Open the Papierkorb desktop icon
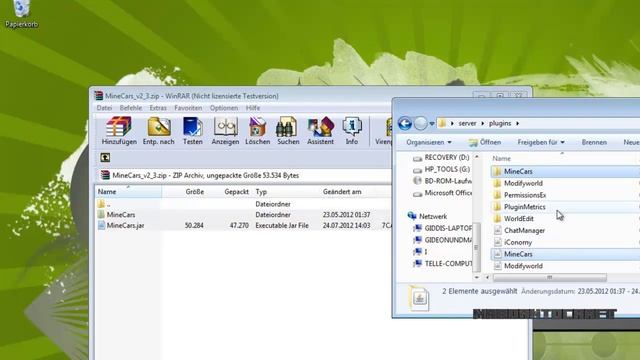640x360 pixels. point(21,14)
